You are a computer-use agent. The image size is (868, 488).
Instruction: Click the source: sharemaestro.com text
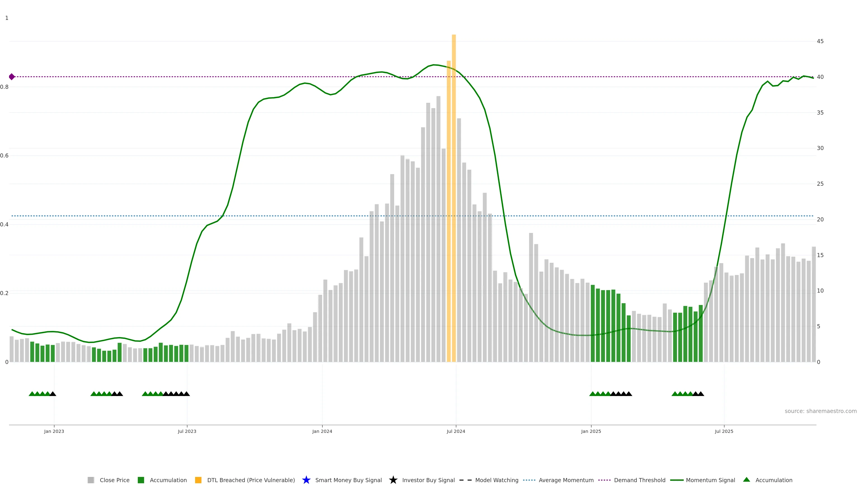point(821,411)
